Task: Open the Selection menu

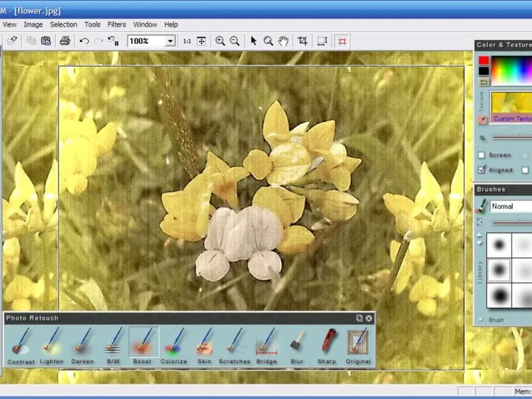Action: click(64, 25)
